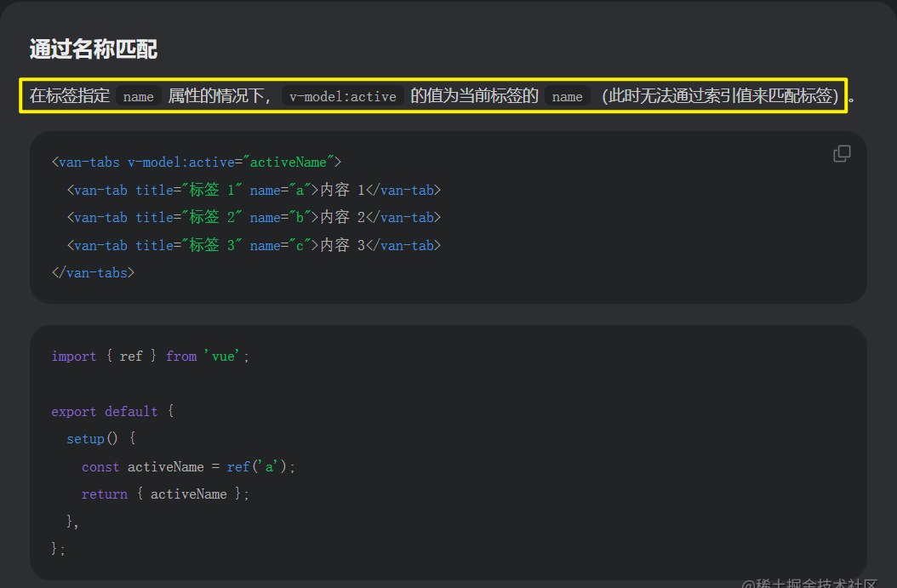
Task: Click the note (此时无法通过索引值来匹配标签)
Action: [x=720, y=95]
